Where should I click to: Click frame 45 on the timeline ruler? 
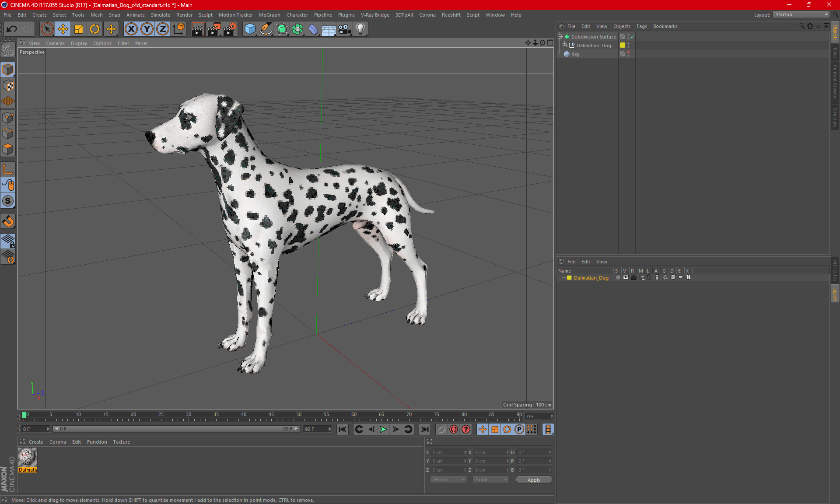(271, 416)
